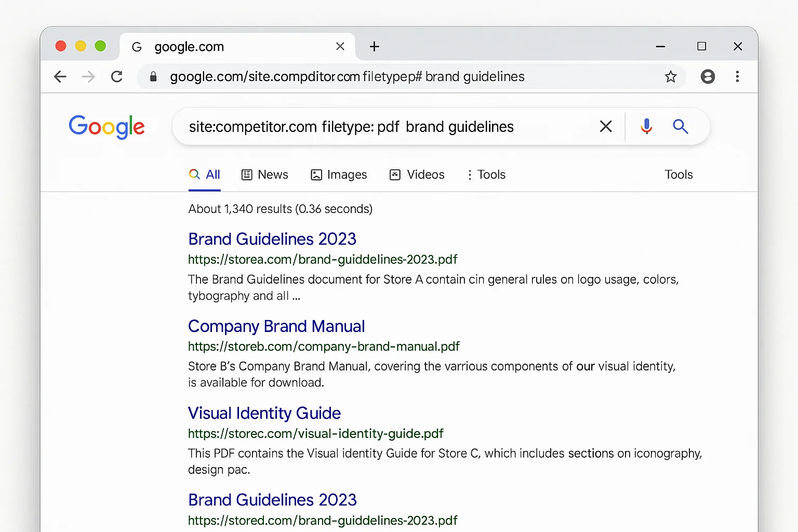
Task: Go back with the back arrow icon
Action: pos(60,76)
